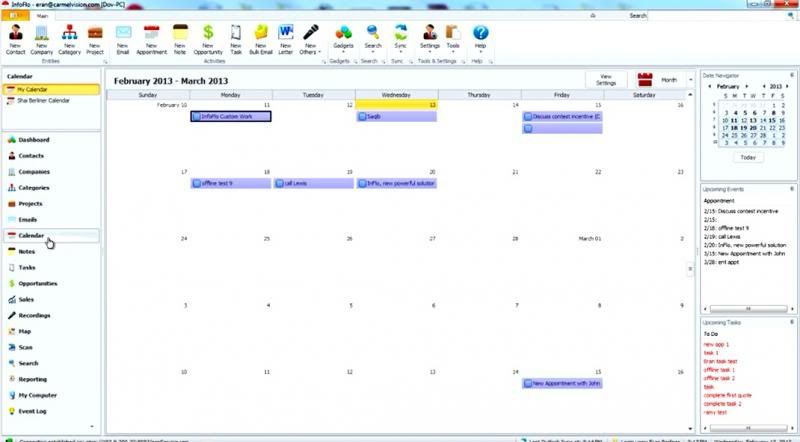Click the Wednesday column header
Image resolution: width=800 pixels, height=442 pixels.
[396, 95]
